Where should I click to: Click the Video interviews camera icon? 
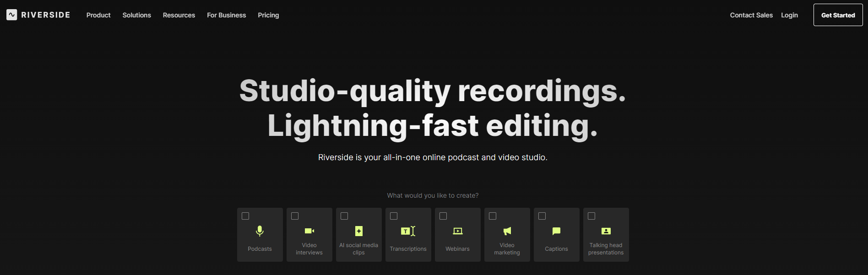[x=309, y=231]
